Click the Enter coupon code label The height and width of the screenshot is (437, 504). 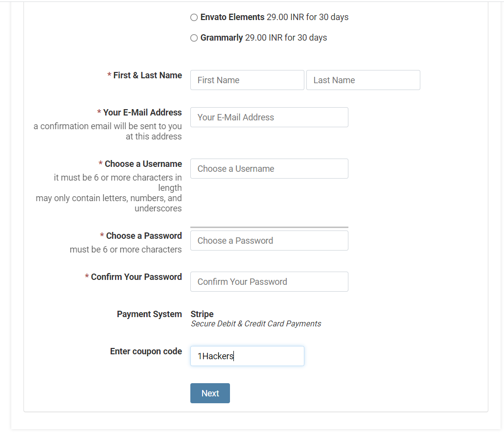click(x=146, y=351)
